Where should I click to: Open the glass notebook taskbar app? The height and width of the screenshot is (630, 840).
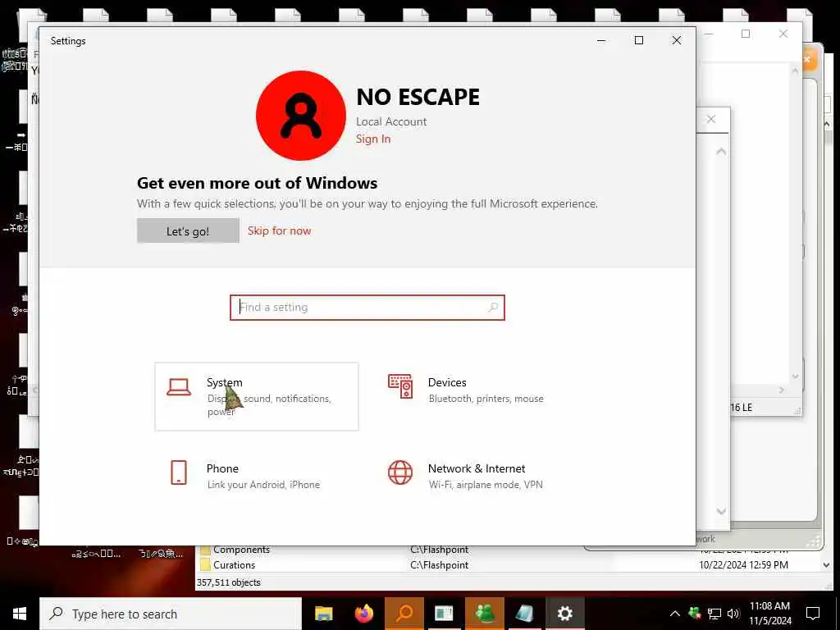[x=524, y=614]
